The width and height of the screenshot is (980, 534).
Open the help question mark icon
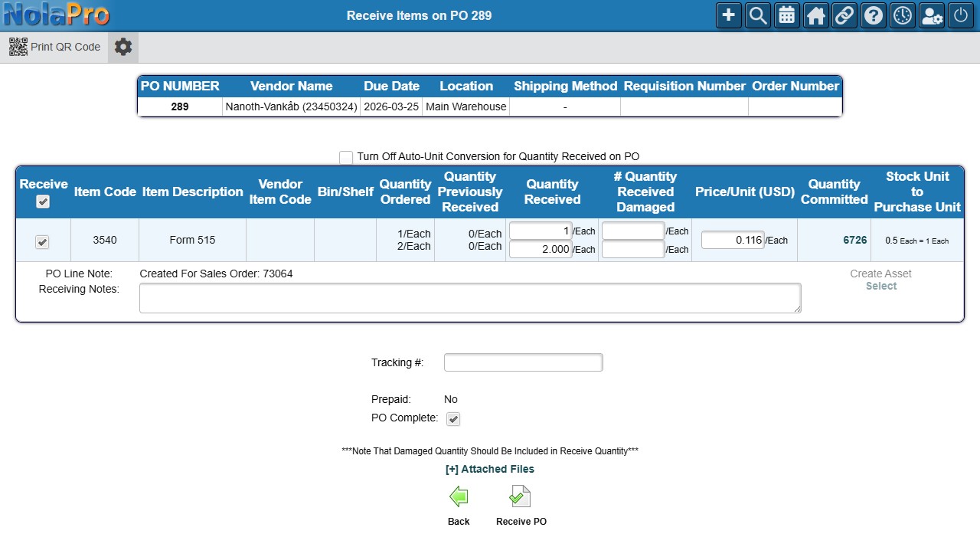(x=874, y=15)
